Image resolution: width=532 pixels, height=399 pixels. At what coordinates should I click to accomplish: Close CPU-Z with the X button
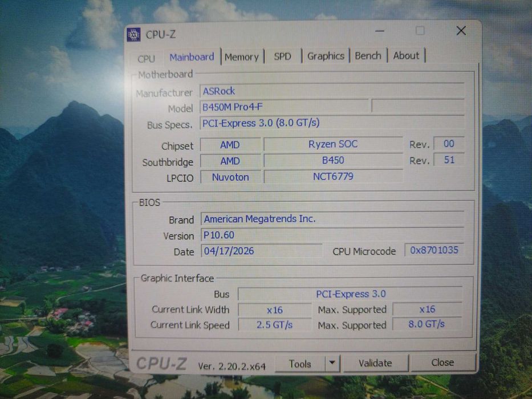(x=461, y=31)
